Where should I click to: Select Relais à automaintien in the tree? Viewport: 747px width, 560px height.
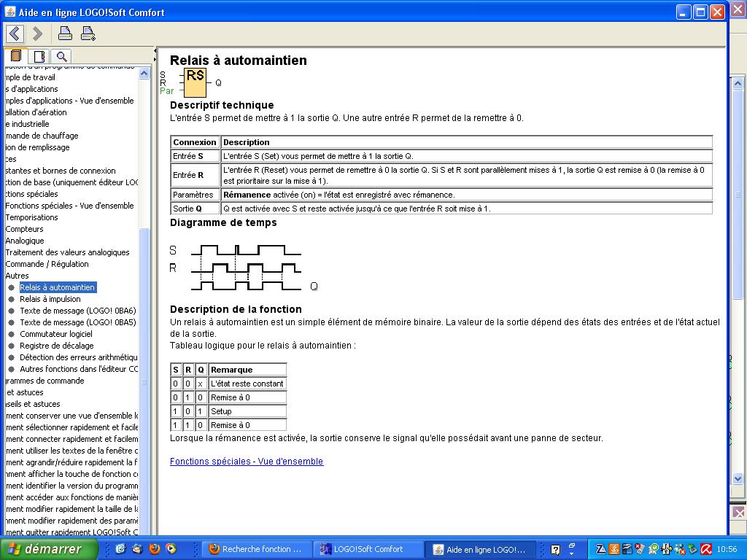[58, 287]
